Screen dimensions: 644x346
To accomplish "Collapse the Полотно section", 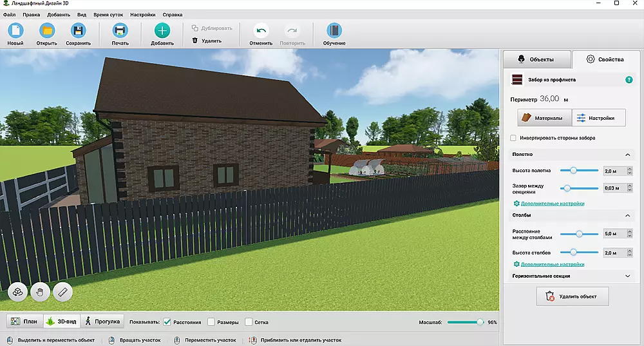I will [x=627, y=155].
